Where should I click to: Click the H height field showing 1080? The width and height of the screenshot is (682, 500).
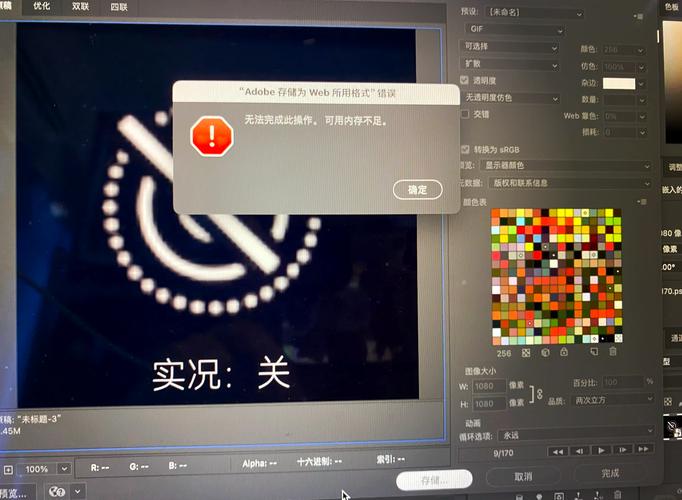[489, 404]
